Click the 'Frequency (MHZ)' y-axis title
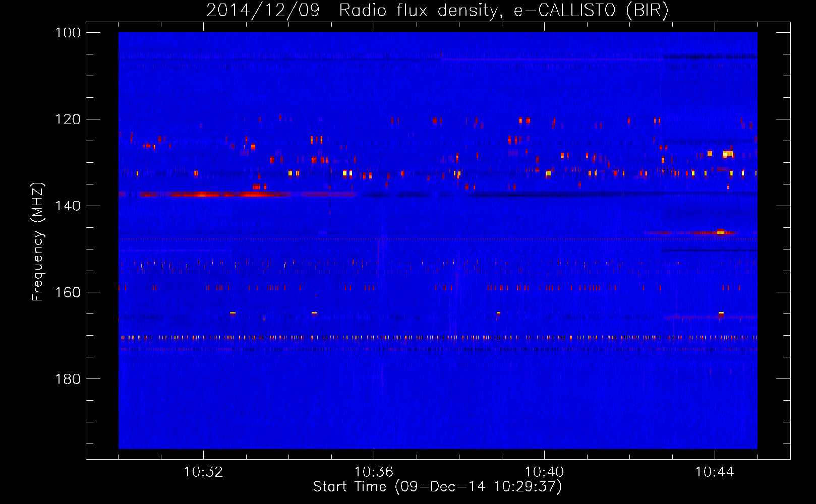 (38, 241)
